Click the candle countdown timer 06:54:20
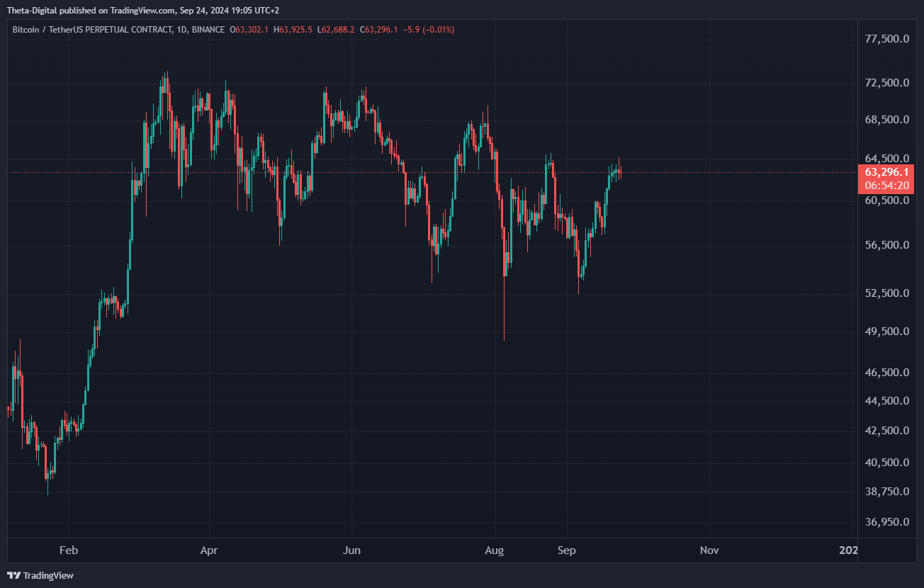The image size is (924, 588). 889,186
